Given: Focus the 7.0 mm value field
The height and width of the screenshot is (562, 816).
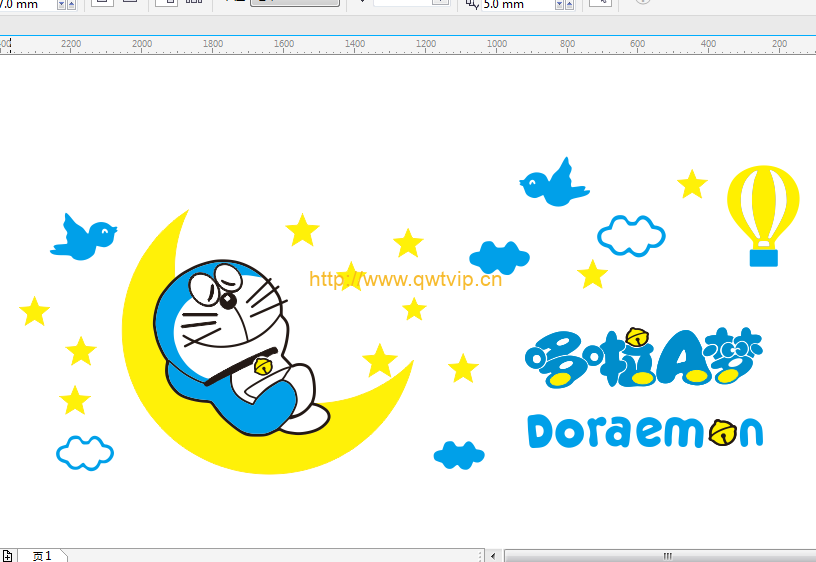Looking at the screenshot, I should (27, 5).
